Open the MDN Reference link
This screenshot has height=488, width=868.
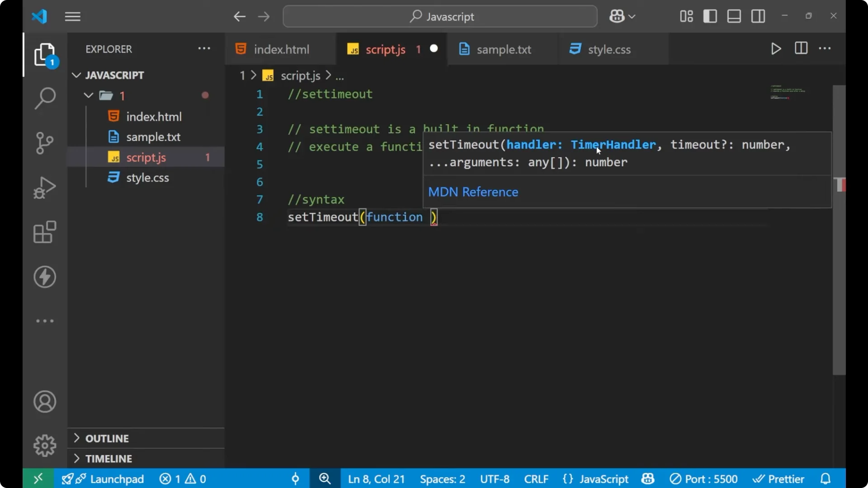[x=473, y=192]
